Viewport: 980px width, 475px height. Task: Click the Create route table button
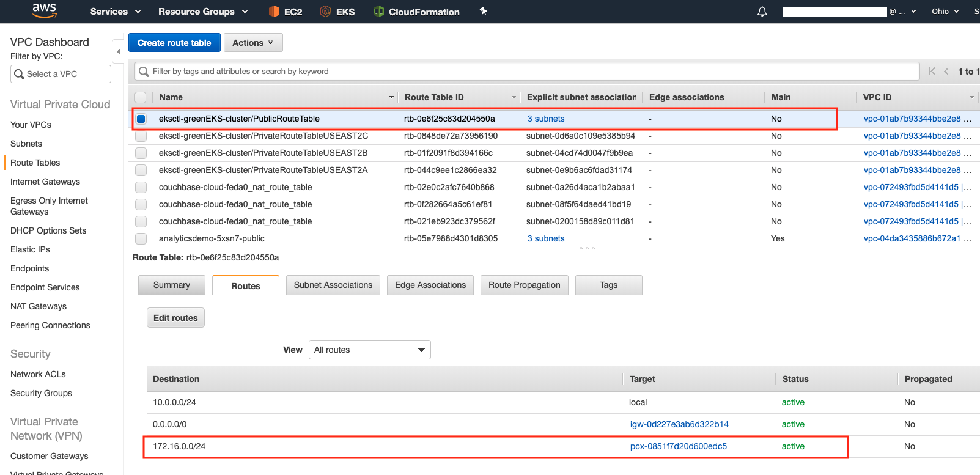tap(174, 43)
